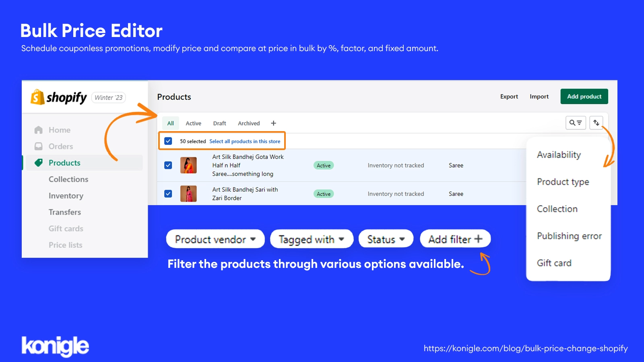Open Price lists in the sidebar
Image resolution: width=644 pixels, height=362 pixels.
coord(66,245)
